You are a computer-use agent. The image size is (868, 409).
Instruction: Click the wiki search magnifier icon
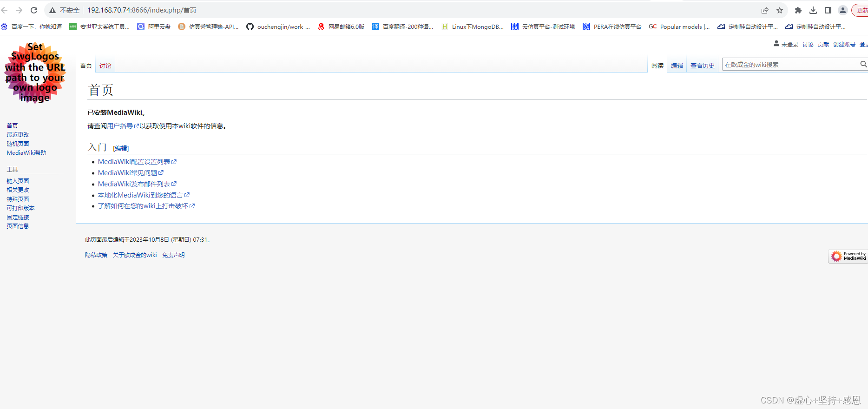863,65
